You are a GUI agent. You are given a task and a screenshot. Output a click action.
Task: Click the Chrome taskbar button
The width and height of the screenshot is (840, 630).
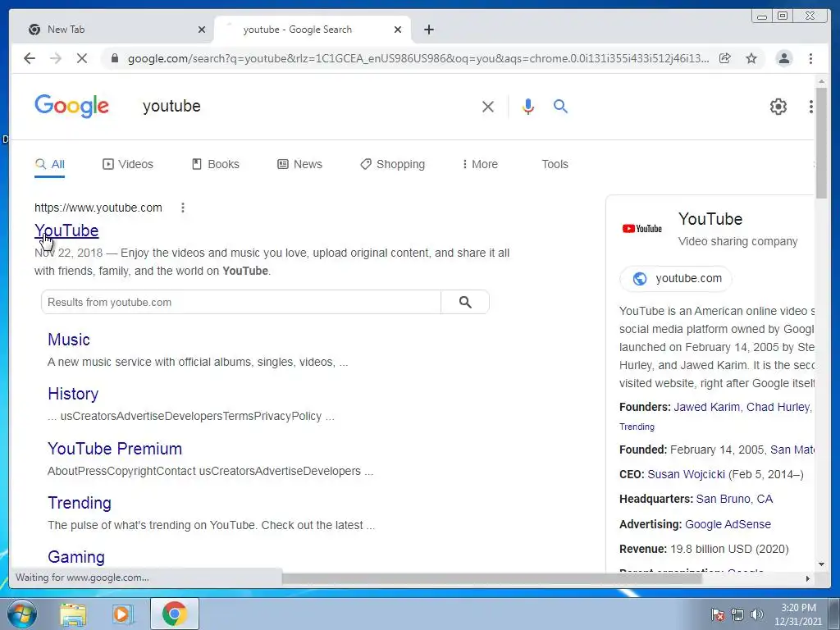pos(175,614)
